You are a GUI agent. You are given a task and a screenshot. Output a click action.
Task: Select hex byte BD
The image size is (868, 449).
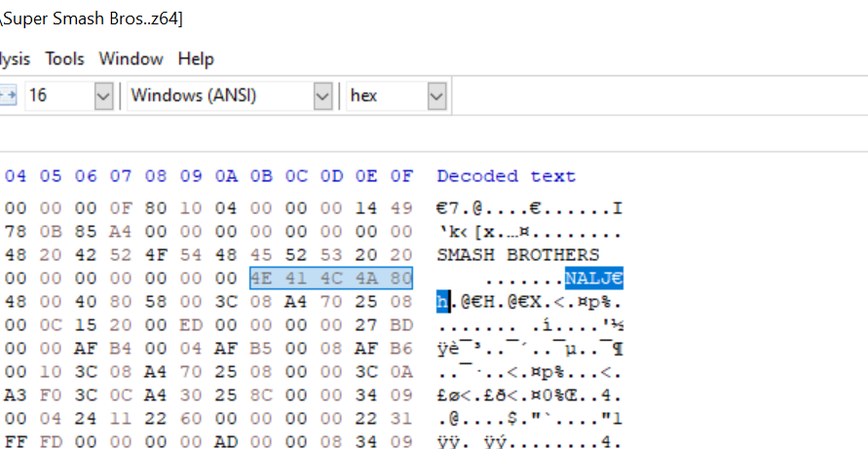(401, 325)
